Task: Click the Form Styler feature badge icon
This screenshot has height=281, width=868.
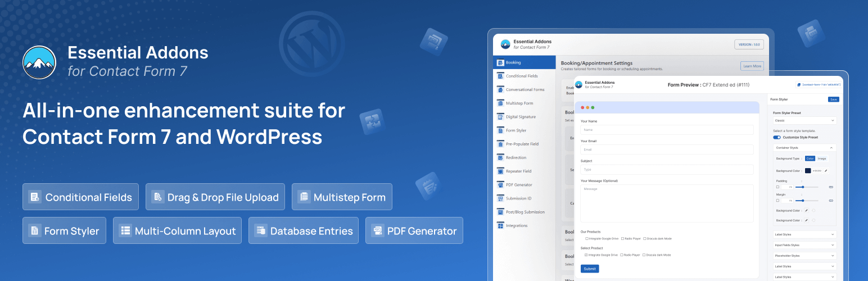Action: click(x=35, y=230)
